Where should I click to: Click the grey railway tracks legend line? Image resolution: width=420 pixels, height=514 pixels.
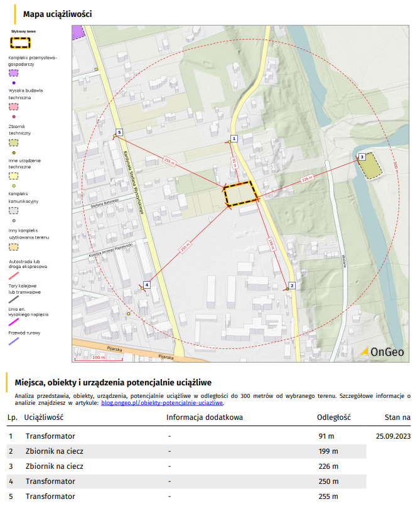tap(14, 299)
